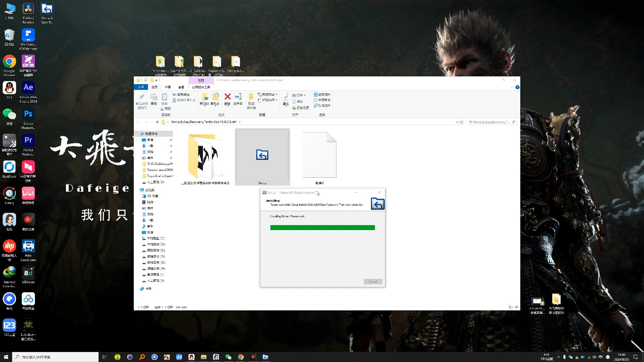Click Invert selection in ribbon

point(322,106)
